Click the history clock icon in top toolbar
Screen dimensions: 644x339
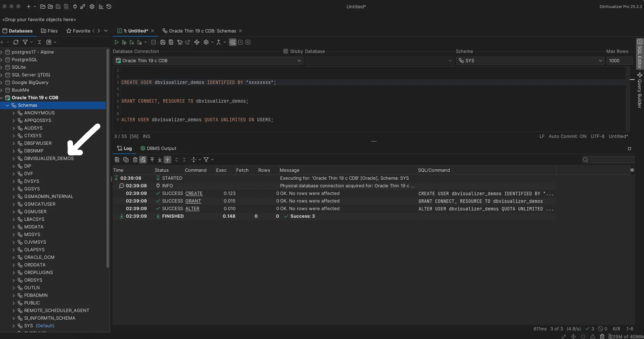click(x=109, y=7)
